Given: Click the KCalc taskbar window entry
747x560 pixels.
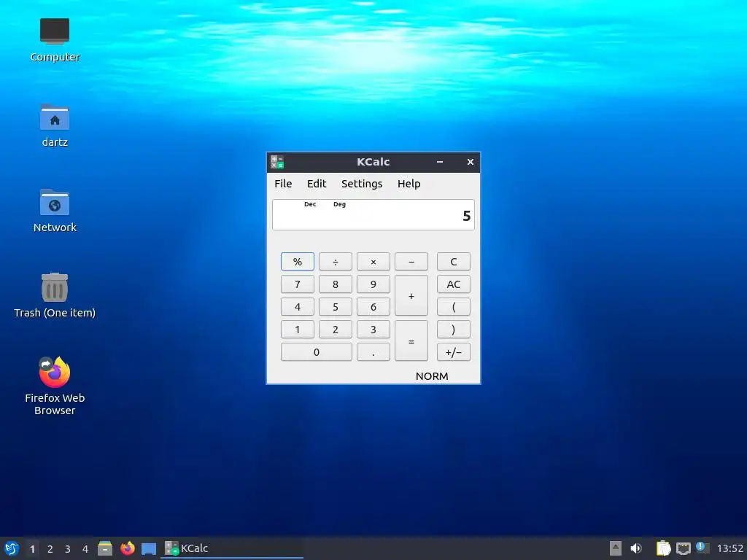Looking at the screenshot, I should (x=231, y=548).
